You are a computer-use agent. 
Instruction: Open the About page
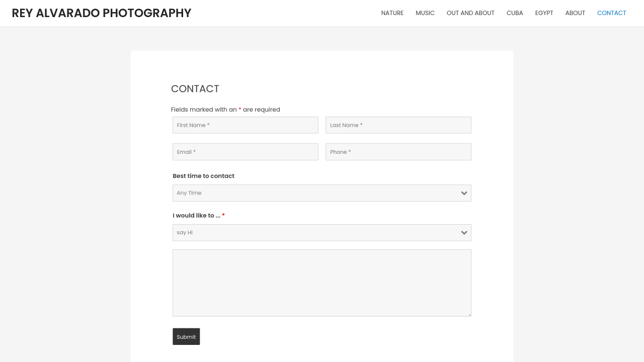pos(575,13)
